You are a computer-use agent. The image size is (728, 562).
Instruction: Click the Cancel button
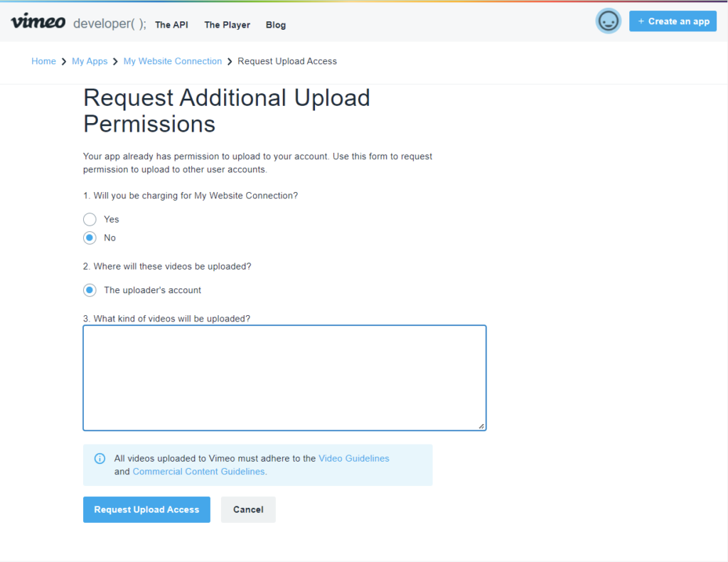click(x=248, y=509)
